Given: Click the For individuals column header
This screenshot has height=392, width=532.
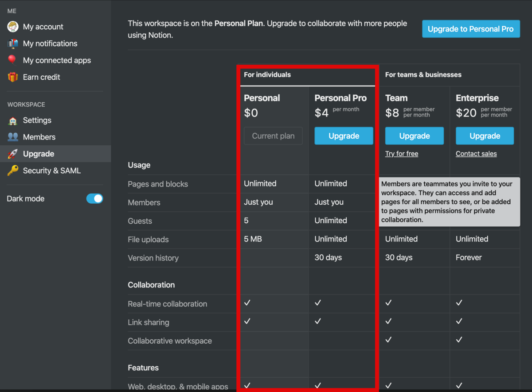Looking at the screenshot, I should [267, 74].
